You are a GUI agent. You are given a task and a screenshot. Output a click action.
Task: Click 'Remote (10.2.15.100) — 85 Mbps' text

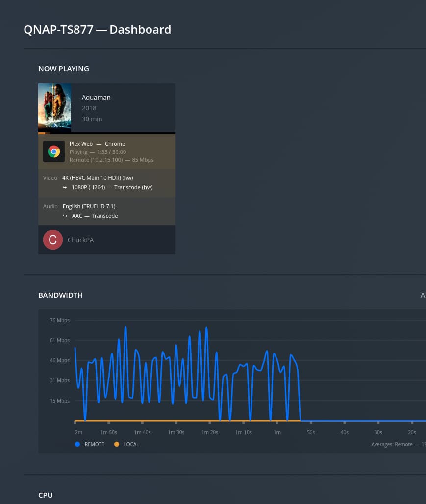[112, 160]
